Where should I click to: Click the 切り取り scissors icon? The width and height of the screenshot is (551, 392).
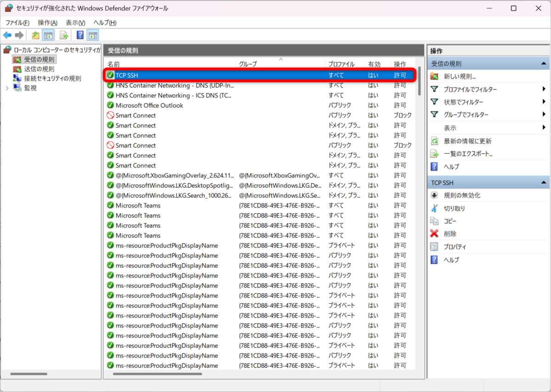(434, 208)
